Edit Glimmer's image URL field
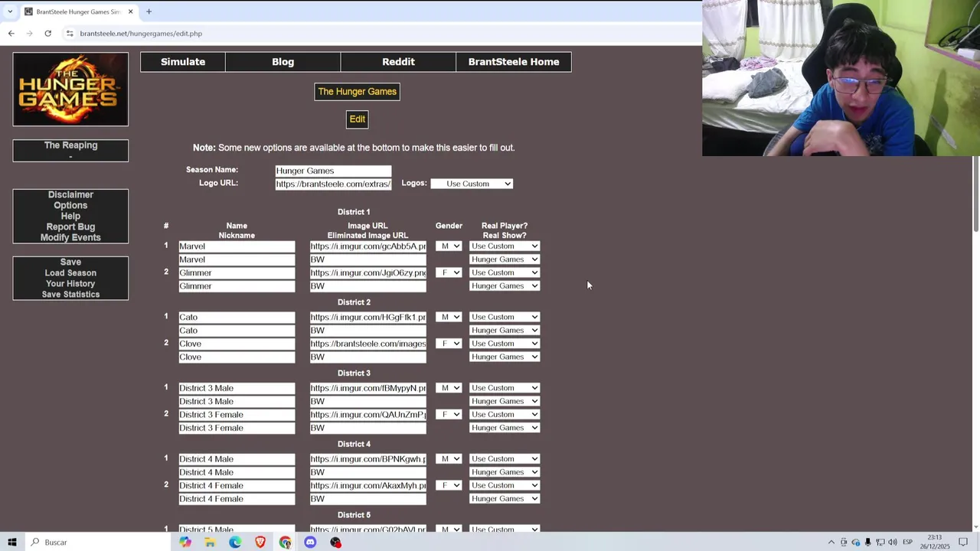This screenshot has height=551, width=980. tap(368, 273)
